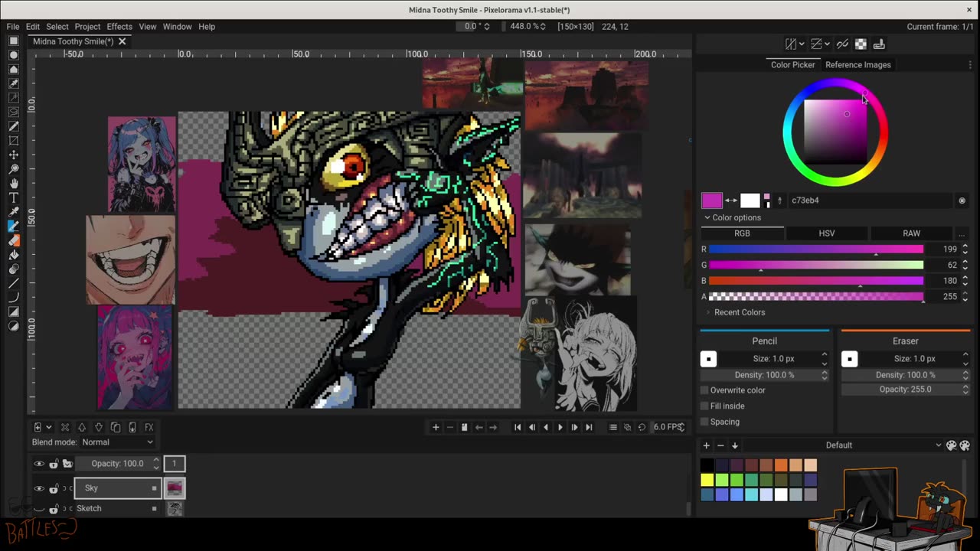The height and width of the screenshot is (551, 980).
Task: Show the Sketch layer
Action: click(x=39, y=508)
